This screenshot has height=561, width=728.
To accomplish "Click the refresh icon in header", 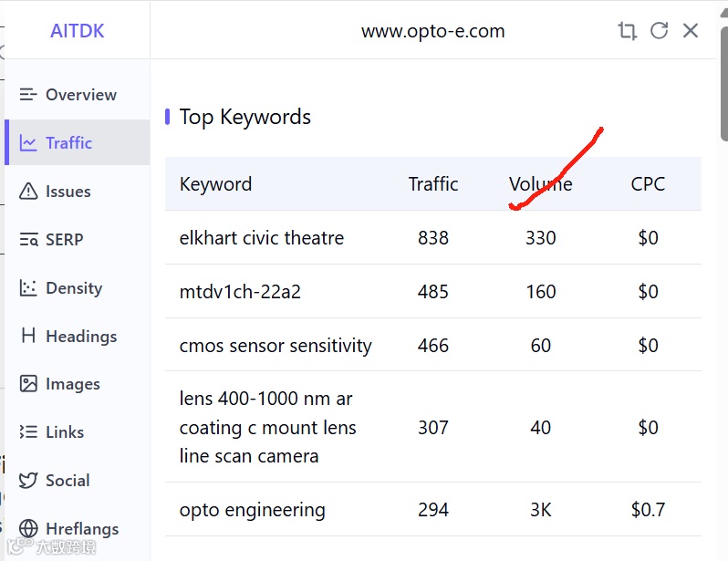I will (x=659, y=31).
